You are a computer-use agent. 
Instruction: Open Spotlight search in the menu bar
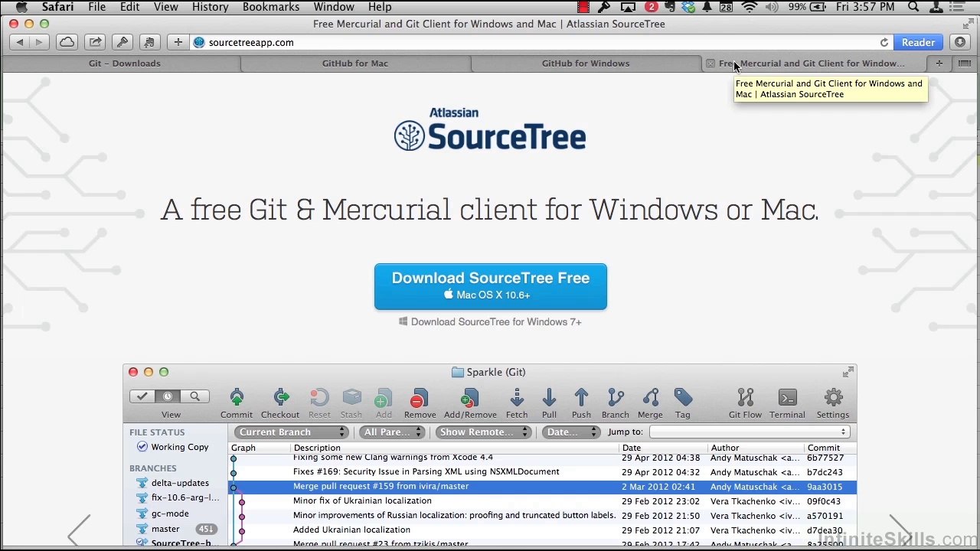click(913, 7)
